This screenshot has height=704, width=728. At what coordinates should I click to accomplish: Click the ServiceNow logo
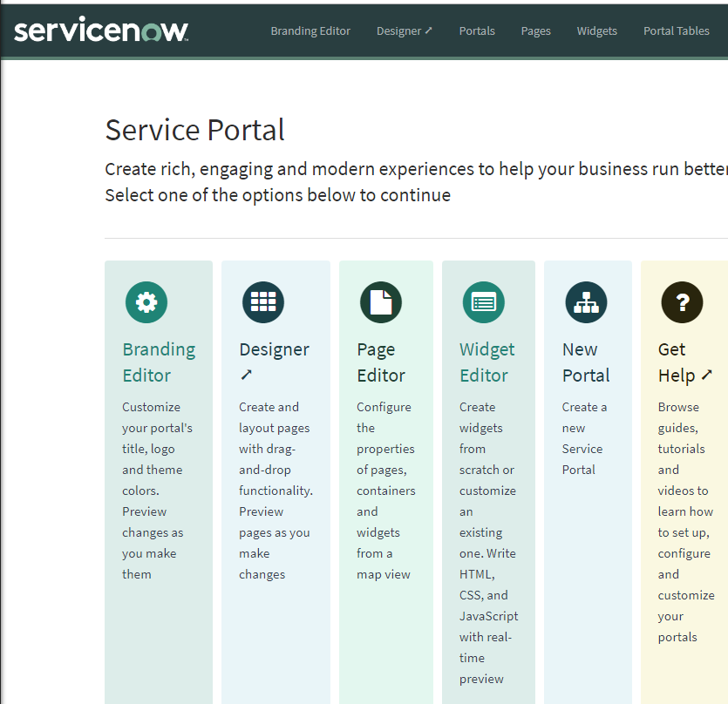(x=100, y=29)
